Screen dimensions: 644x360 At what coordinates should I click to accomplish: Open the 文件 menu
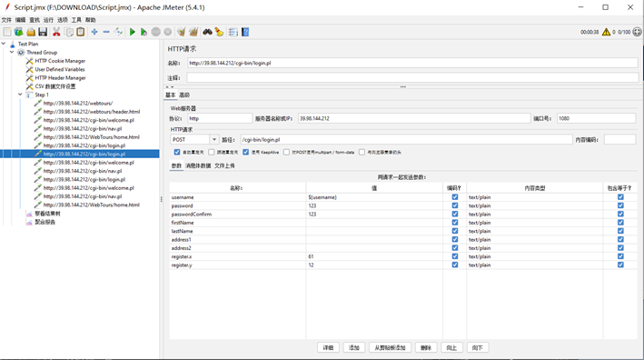coord(6,20)
